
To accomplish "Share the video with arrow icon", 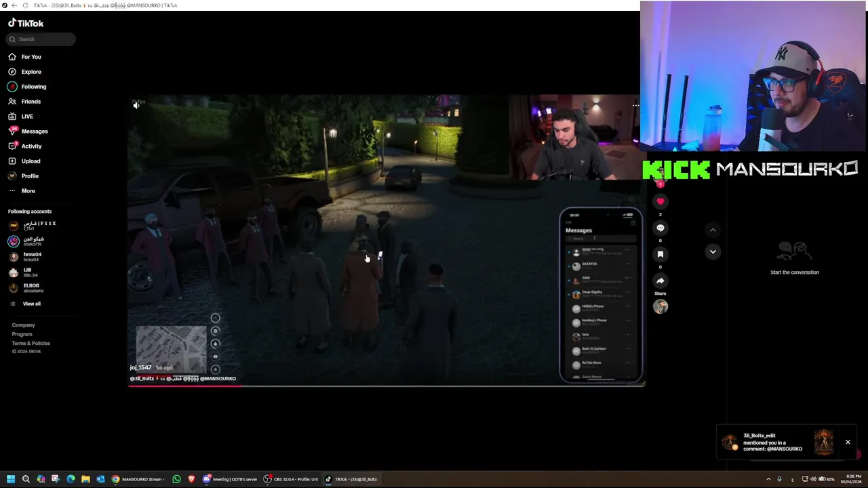I will point(660,281).
